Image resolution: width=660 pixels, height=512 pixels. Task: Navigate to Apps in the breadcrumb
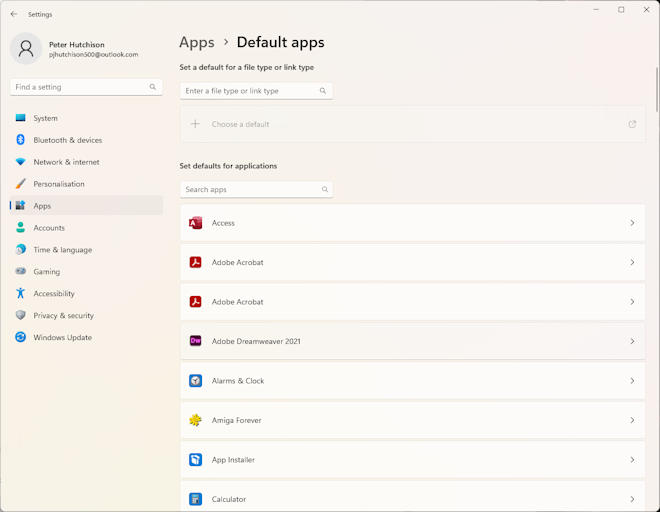pyautogui.click(x=196, y=42)
